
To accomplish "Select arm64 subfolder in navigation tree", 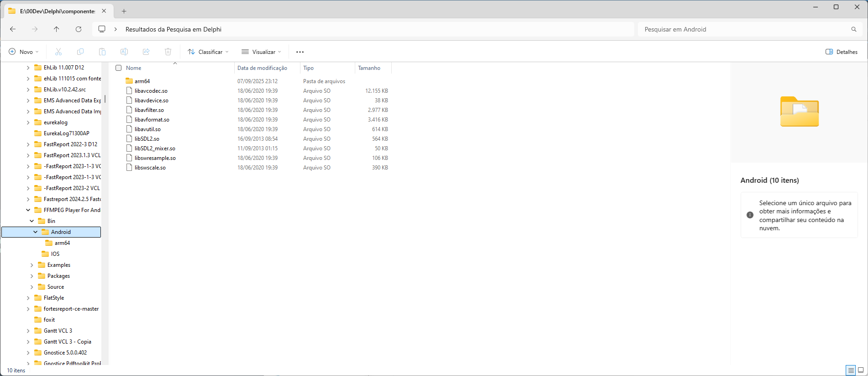I will pyautogui.click(x=62, y=243).
